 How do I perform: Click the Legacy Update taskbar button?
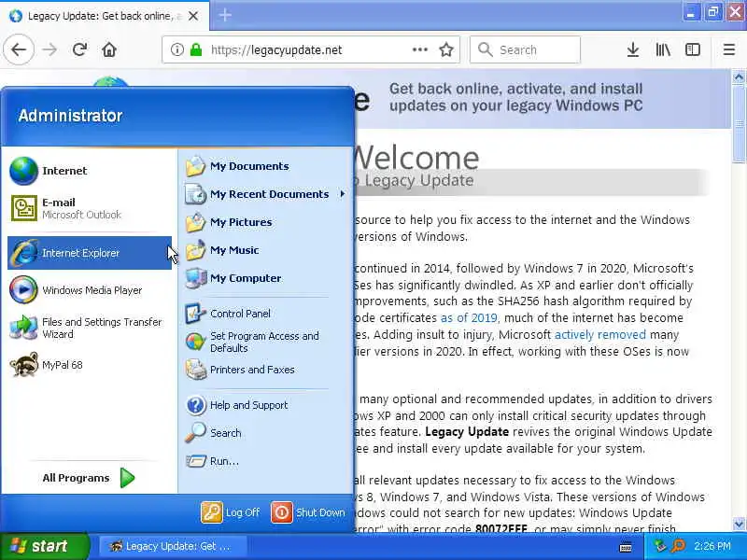click(x=173, y=546)
